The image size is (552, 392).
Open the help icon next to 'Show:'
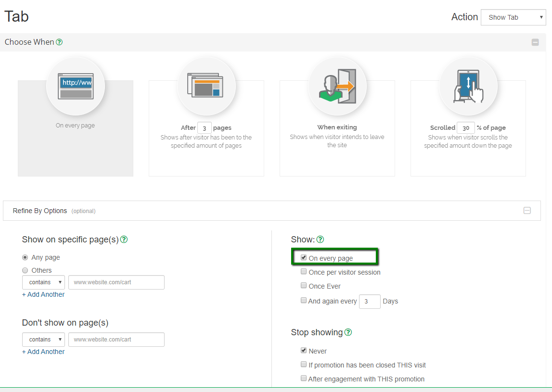point(320,240)
